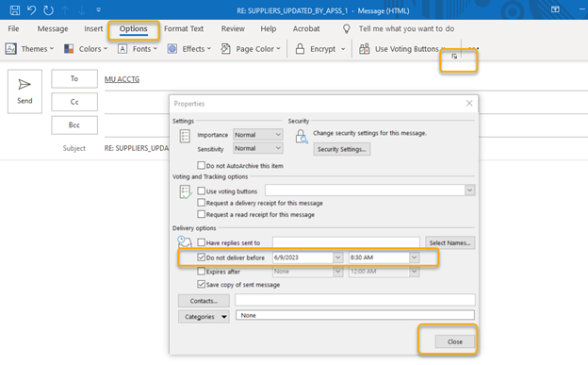This screenshot has height=365, width=588.
Task: Open the Themes gallery
Action: click(29, 49)
